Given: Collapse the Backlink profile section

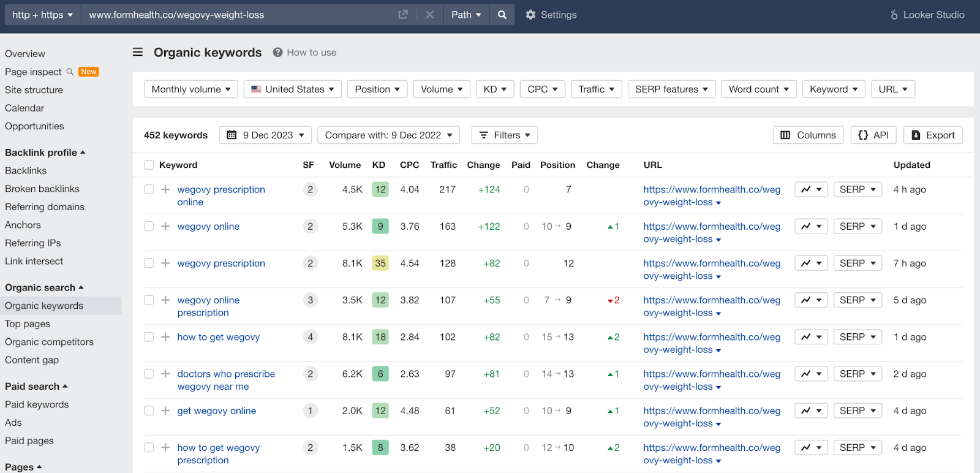Looking at the screenshot, I should pyautogui.click(x=45, y=153).
